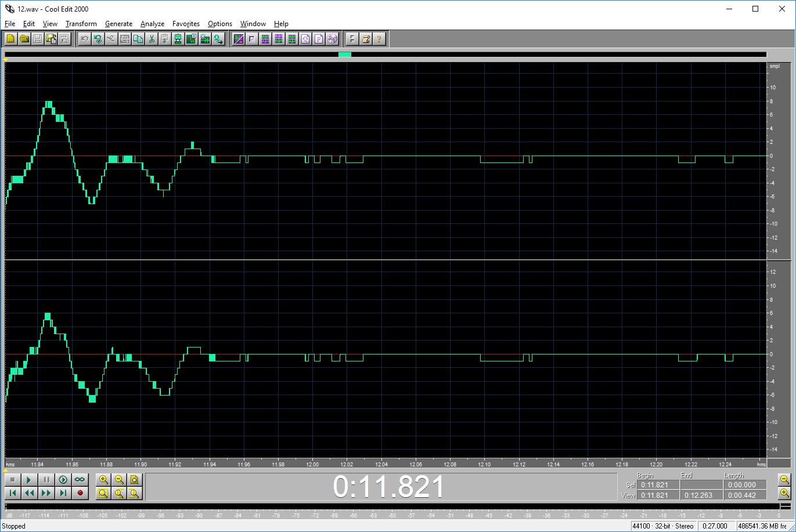The width and height of the screenshot is (796, 532).
Task: Open the Analyze menu
Action: pyautogui.click(x=152, y=24)
